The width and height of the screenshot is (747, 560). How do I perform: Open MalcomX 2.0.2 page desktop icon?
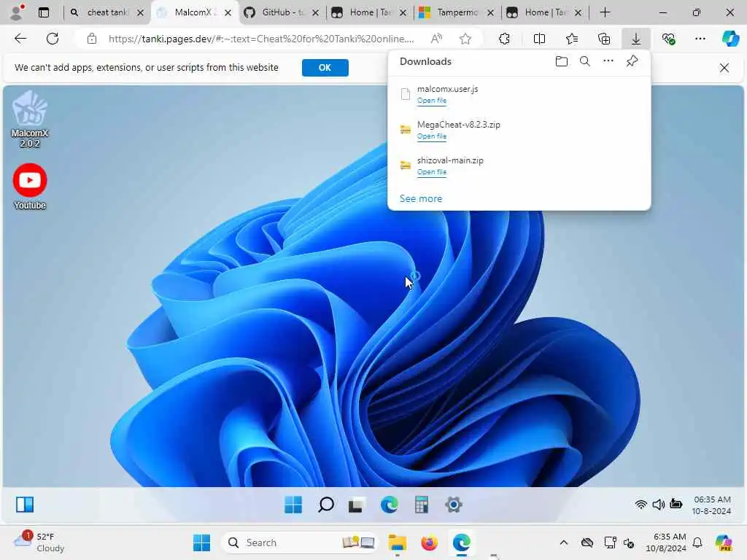click(x=29, y=119)
